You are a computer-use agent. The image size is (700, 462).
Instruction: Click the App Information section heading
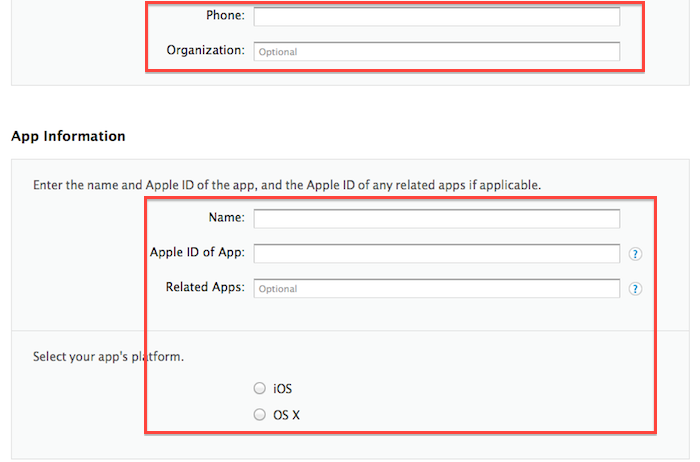(x=68, y=136)
